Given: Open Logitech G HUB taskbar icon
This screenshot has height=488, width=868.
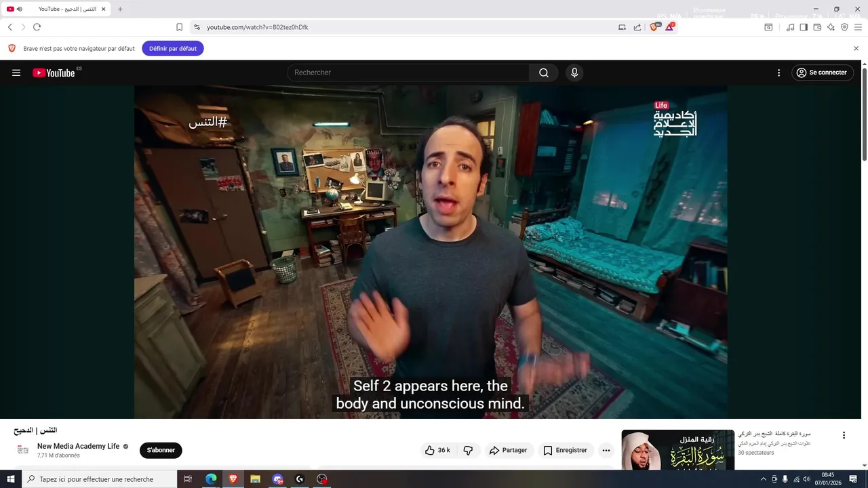Looking at the screenshot, I should tap(300, 479).
